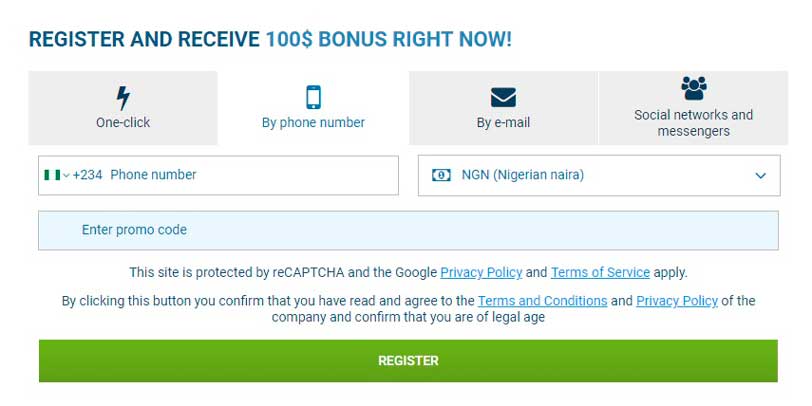Open the Terms of Service link
Screen dimensions: 812x406
pyautogui.click(x=600, y=272)
